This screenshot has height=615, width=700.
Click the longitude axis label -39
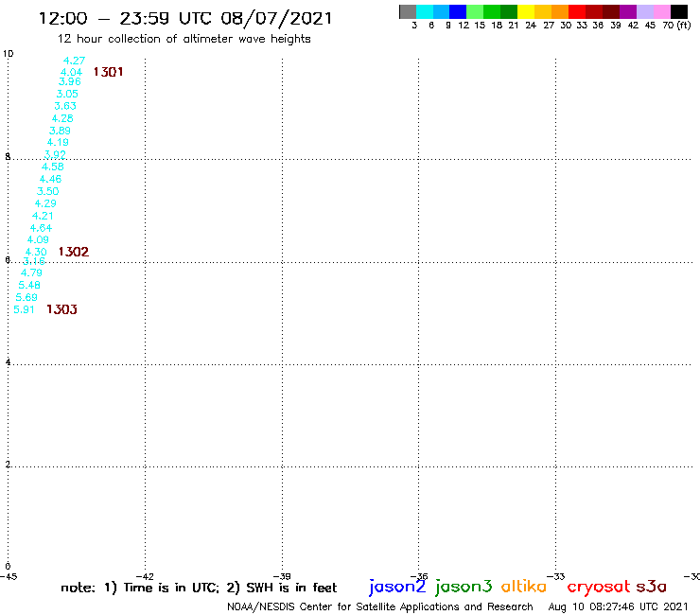(282, 576)
